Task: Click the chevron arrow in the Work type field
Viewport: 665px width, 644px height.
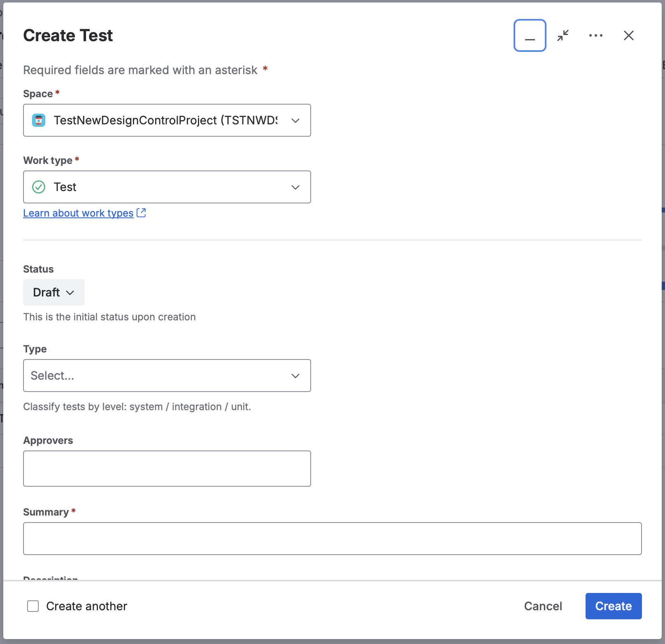Action: click(295, 187)
